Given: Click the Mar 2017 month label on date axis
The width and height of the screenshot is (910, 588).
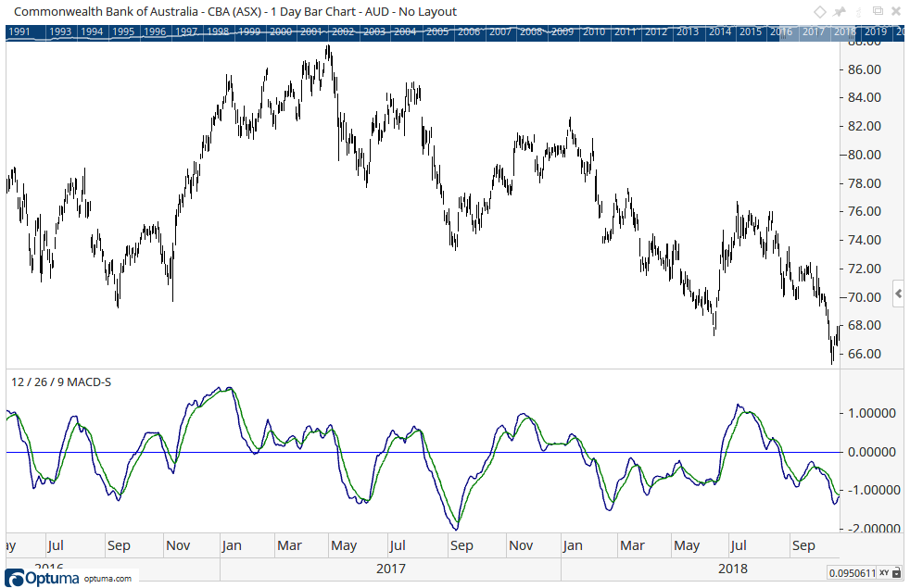Looking at the screenshot, I should 290,545.
